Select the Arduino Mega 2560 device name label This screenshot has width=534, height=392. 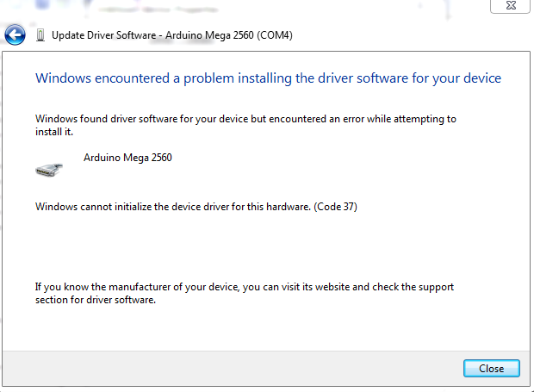coord(127,158)
